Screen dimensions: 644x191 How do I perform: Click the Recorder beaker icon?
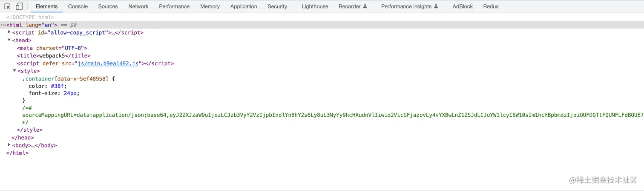click(365, 6)
